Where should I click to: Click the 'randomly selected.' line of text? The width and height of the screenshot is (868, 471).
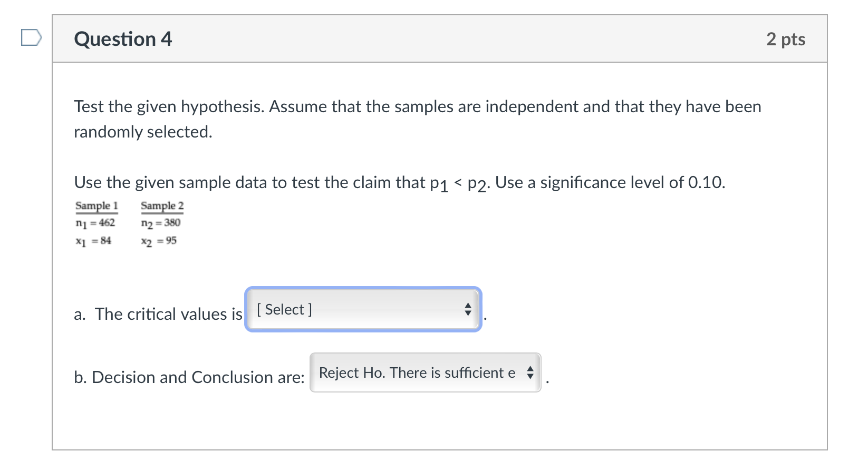coord(143,132)
